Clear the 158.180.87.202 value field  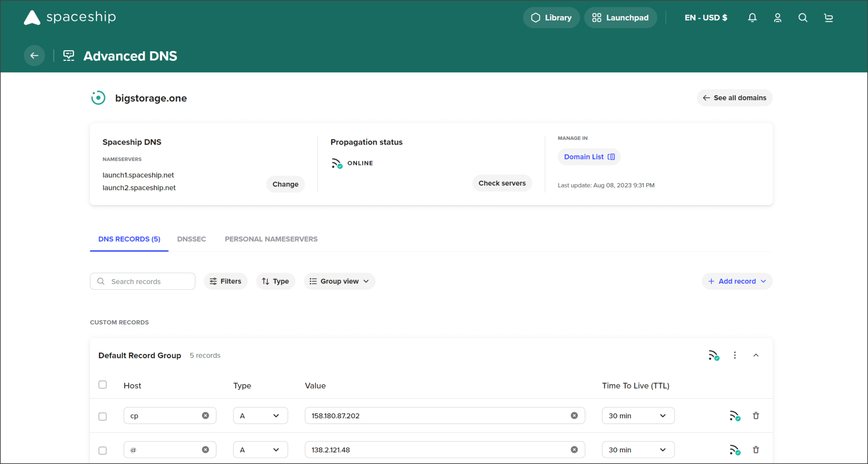click(x=574, y=416)
